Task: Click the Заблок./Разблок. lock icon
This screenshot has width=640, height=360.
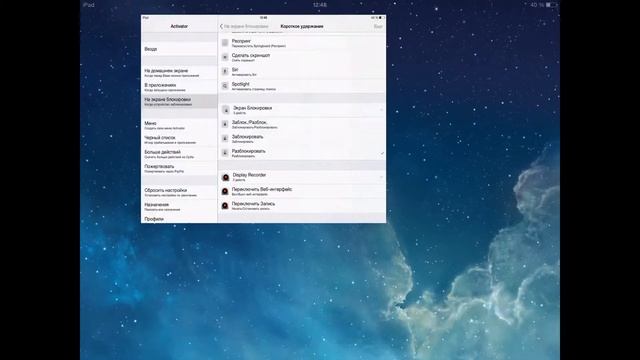Action: tap(225, 124)
